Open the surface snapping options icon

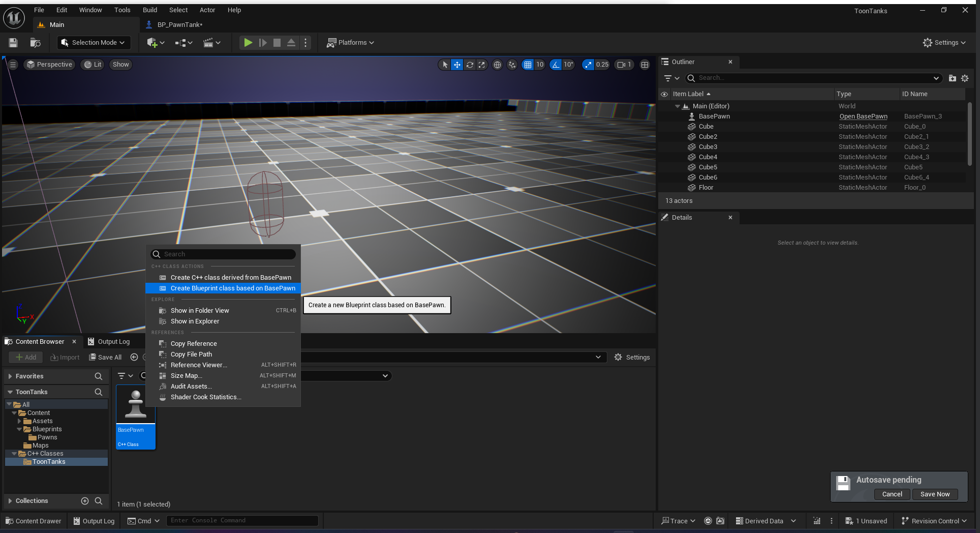click(x=512, y=65)
